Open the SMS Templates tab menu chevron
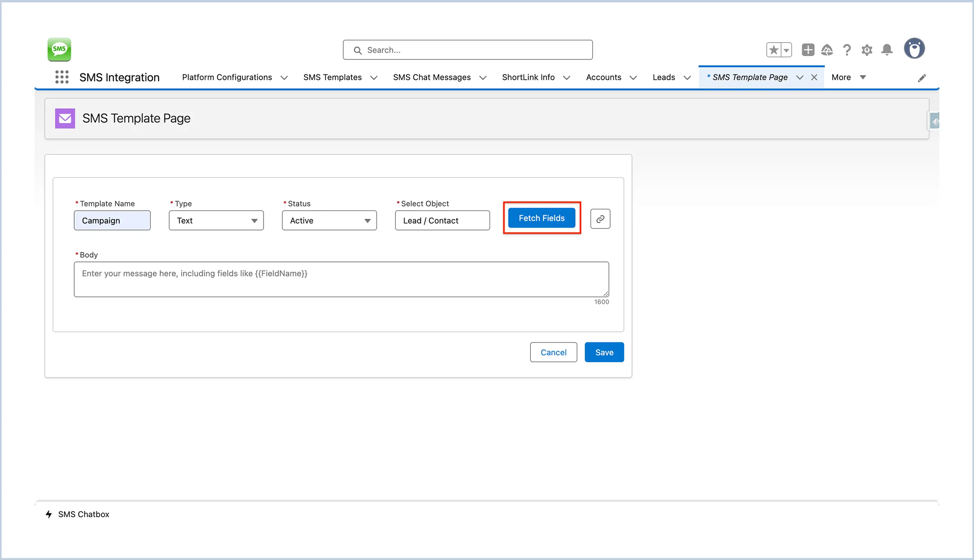This screenshot has height=560, width=974. 374,77
